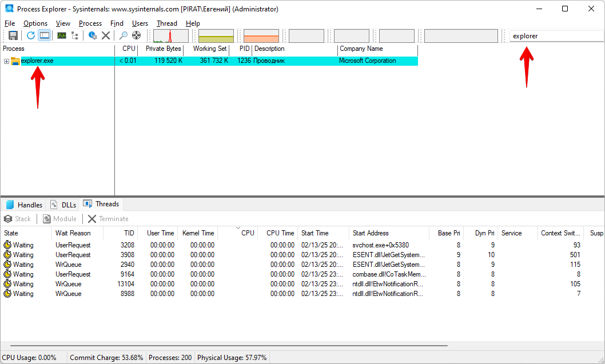Select thread row with TID 8988
The height and width of the screenshot is (364, 605).
(302, 294)
